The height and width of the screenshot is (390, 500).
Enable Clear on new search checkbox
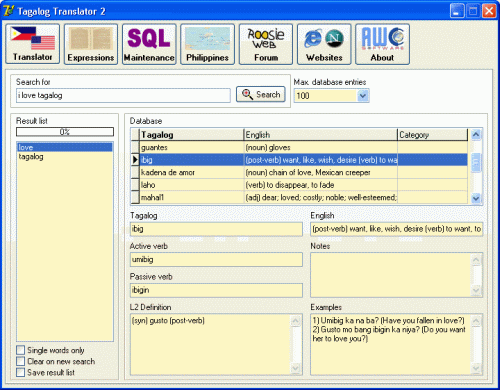[21, 361]
